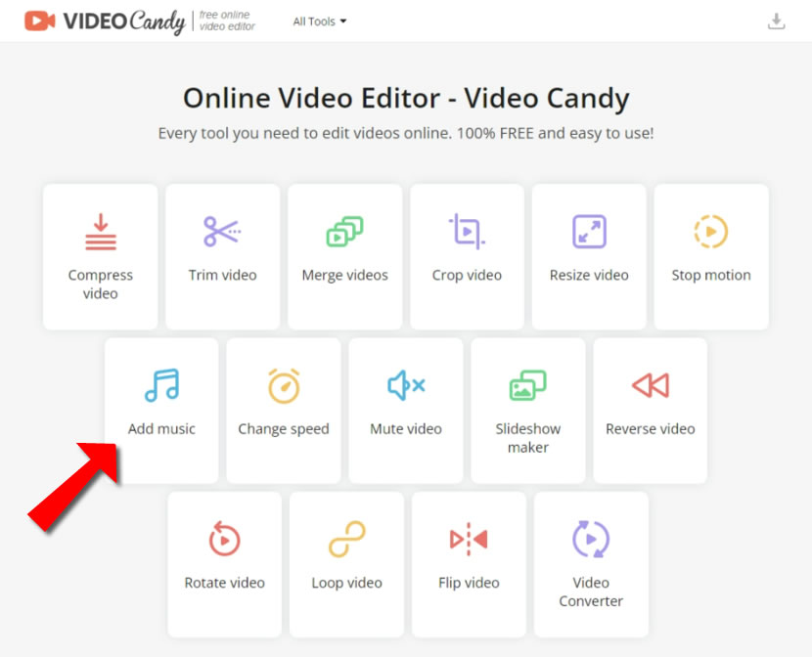The image size is (812, 657).
Task: Click the VIDEO Candy wordmark
Action: tap(124, 22)
